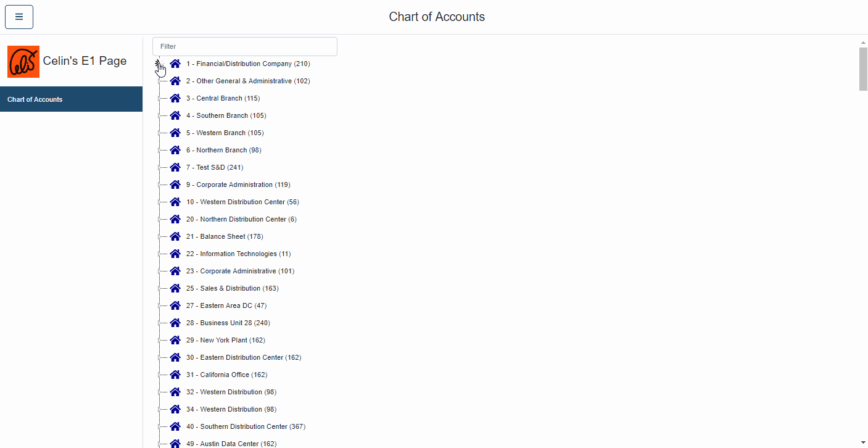The height and width of the screenshot is (448, 868).
Task: Click the scrollbar down arrow
Action: [x=863, y=442]
